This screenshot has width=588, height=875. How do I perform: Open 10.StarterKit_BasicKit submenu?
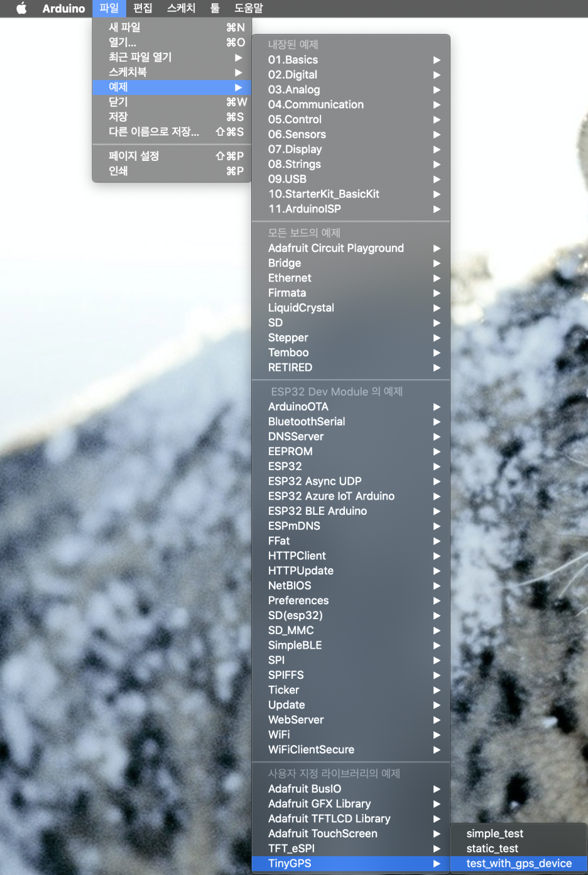tap(351, 194)
